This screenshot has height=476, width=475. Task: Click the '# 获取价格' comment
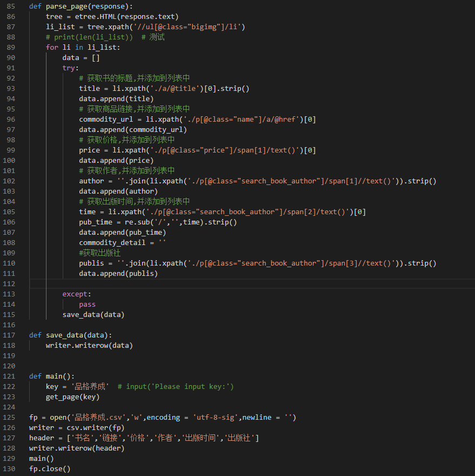(x=127, y=140)
